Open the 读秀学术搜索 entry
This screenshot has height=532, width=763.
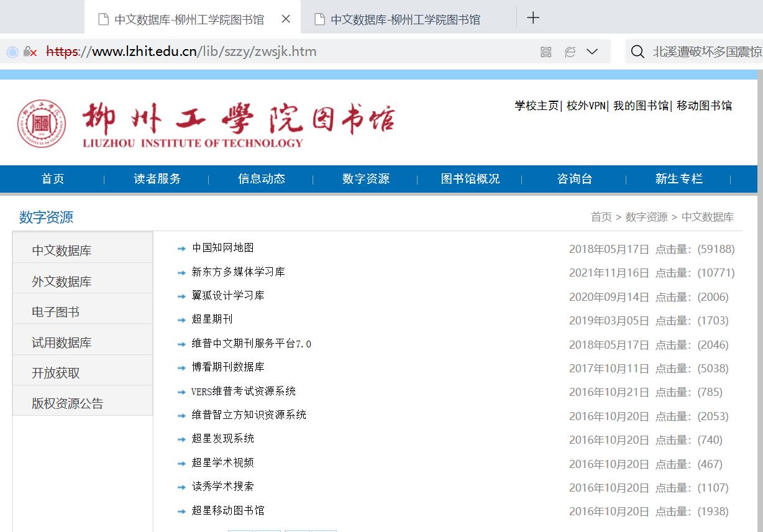click(x=223, y=486)
